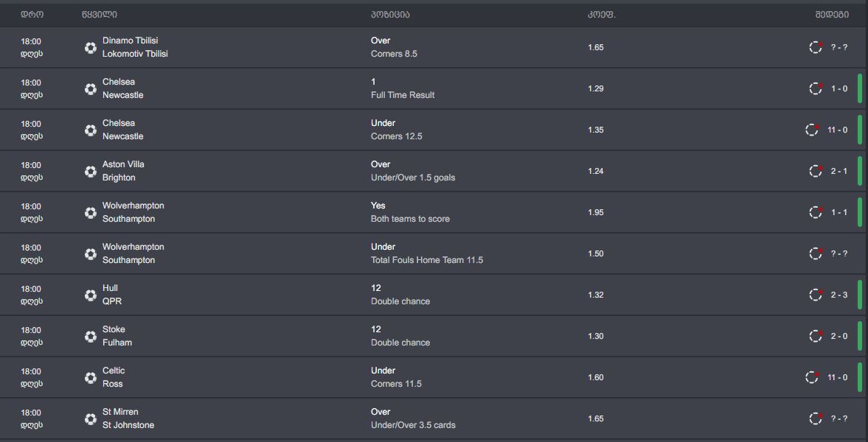Click the 1 - 1 score for Wolverhampton vs Southampton
This screenshot has width=868, height=442.
tap(839, 212)
